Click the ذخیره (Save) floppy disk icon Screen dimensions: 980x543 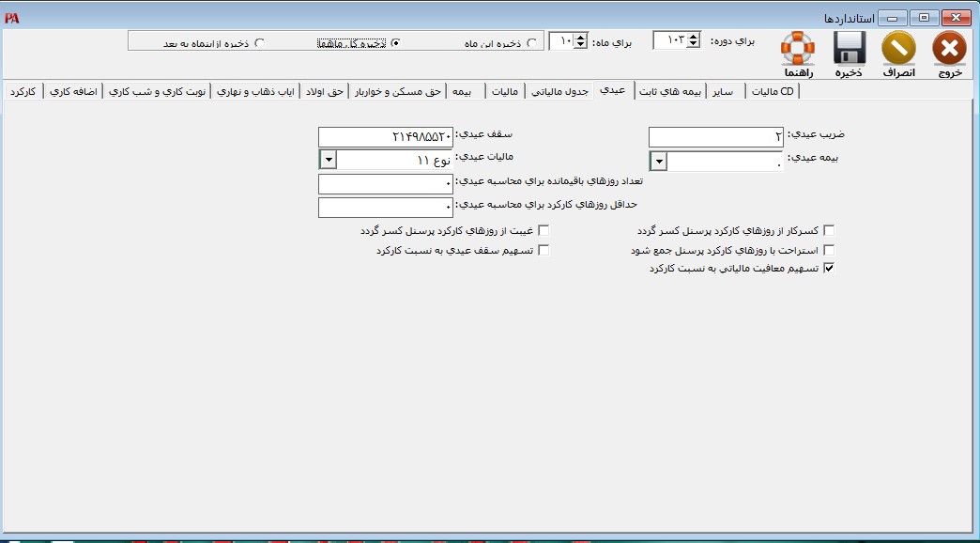(850, 48)
